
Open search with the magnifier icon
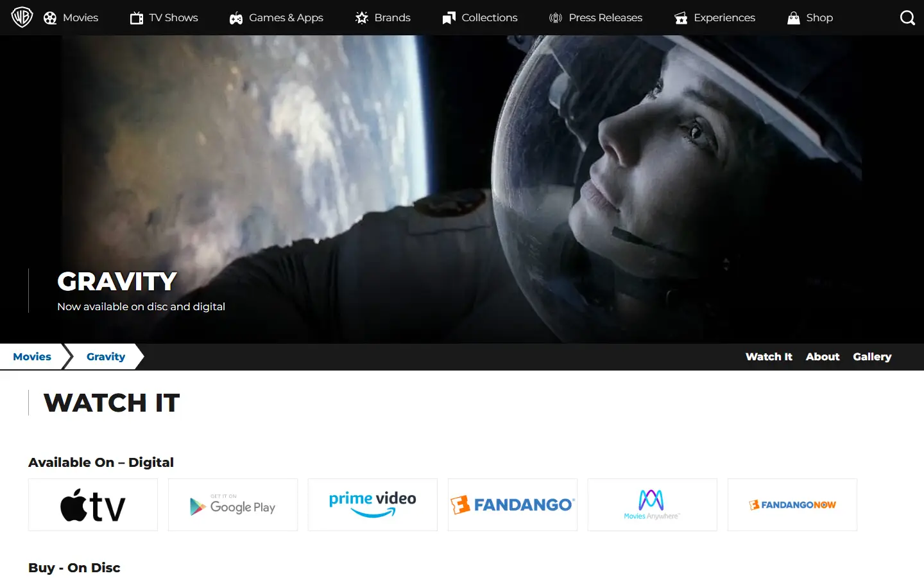coord(907,17)
